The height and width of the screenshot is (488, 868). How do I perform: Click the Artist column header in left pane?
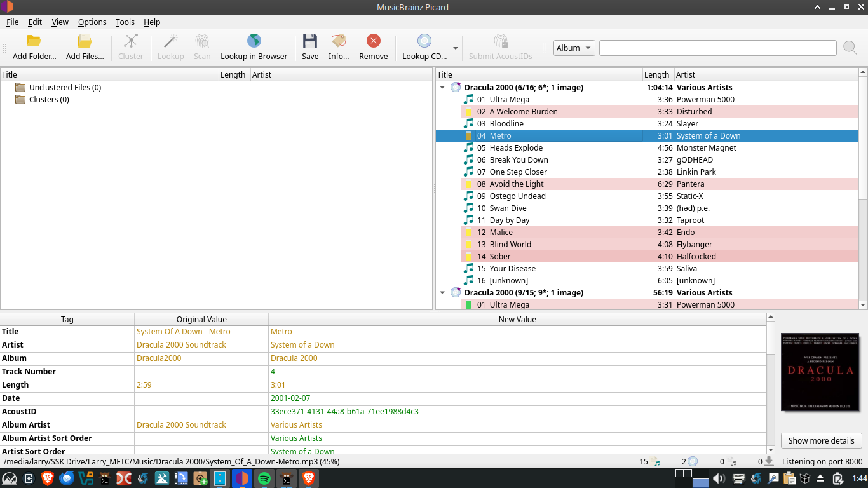[341, 74]
